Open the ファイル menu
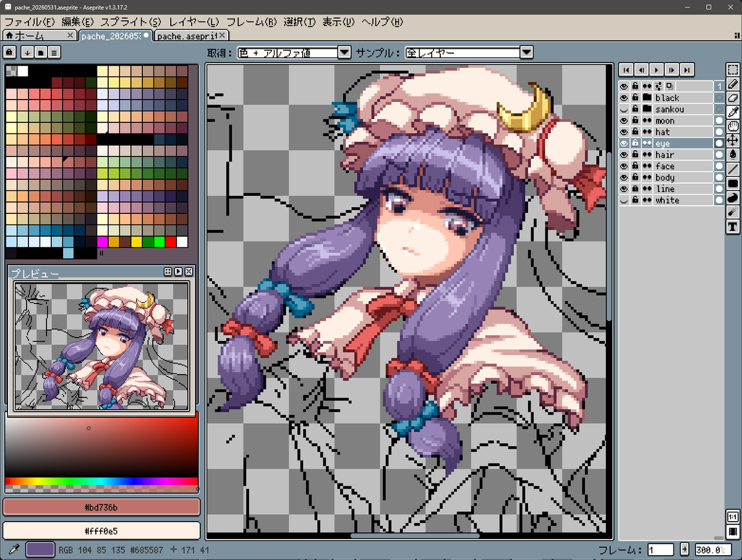The width and height of the screenshot is (742, 560). pos(30,22)
